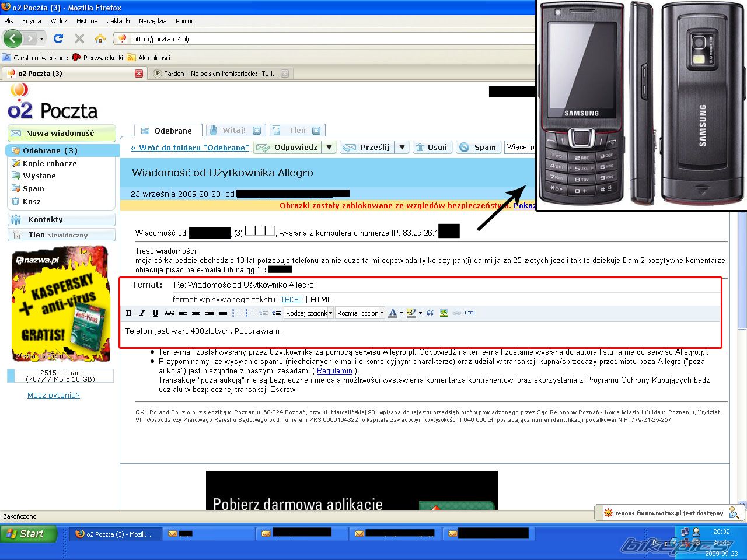
Task: Insert a blockquote with the quote icon
Action: (x=430, y=313)
